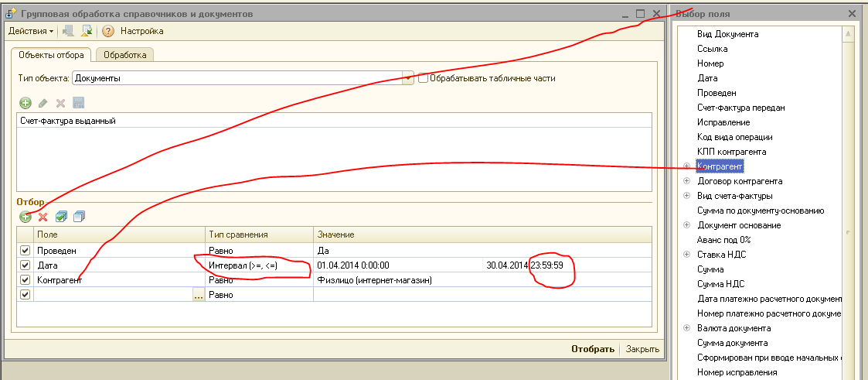The height and width of the screenshot is (380, 868).
Task: Open the Действия dropdown menu
Action: point(31,32)
